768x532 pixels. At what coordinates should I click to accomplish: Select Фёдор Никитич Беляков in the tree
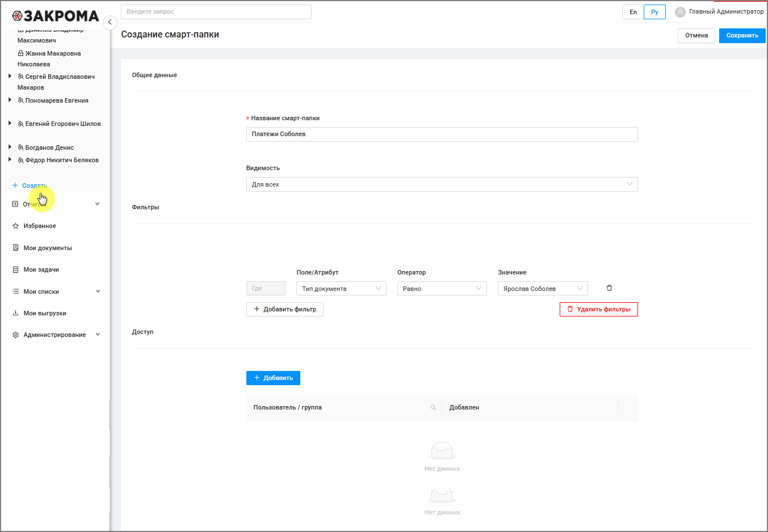click(x=62, y=160)
